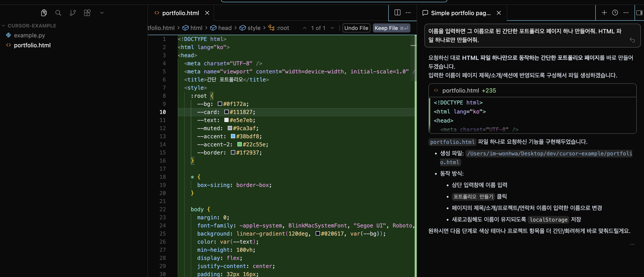Toggle the right side panel icon
Image resolution: width=644 pixels, height=277 pixels.
click(639, 13)
